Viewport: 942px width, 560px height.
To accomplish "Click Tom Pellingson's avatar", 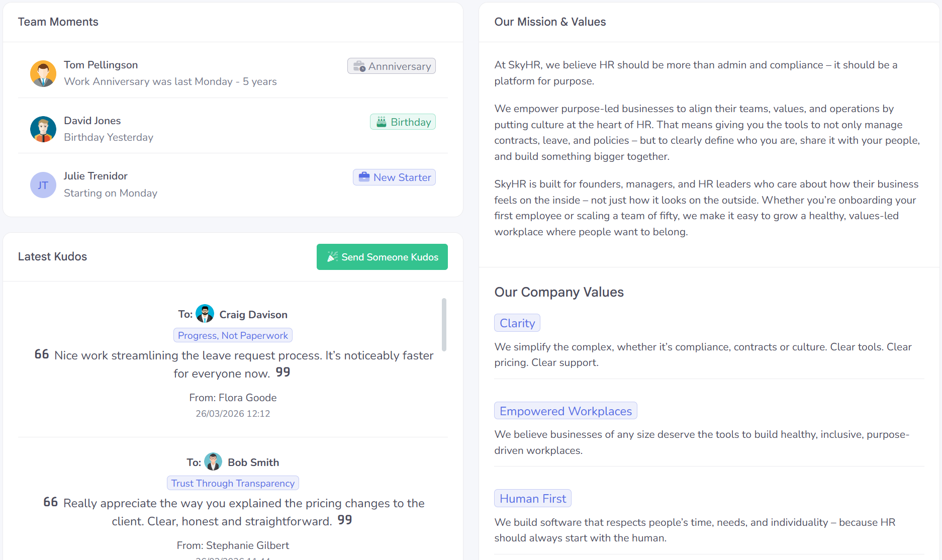I will (43, 73).
